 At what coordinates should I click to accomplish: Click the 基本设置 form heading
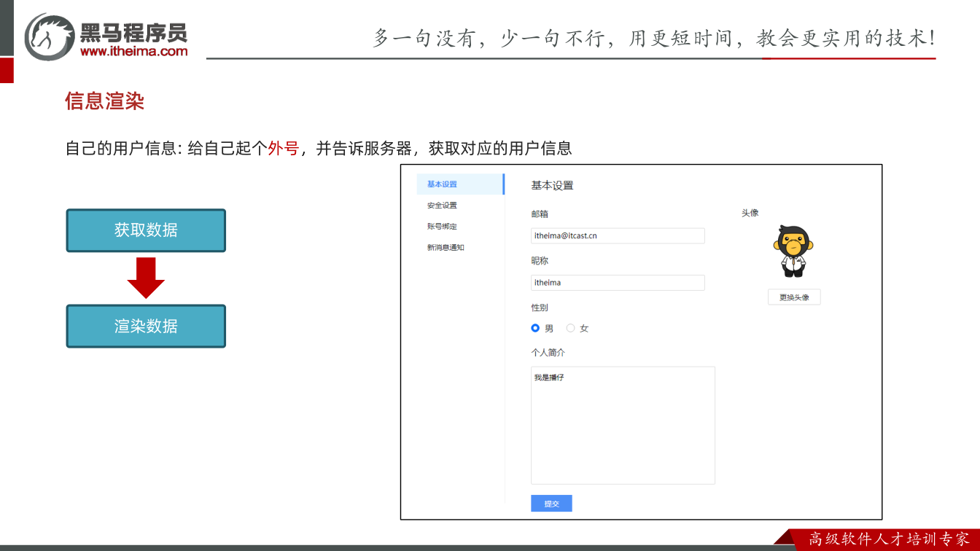pos(552,185)
